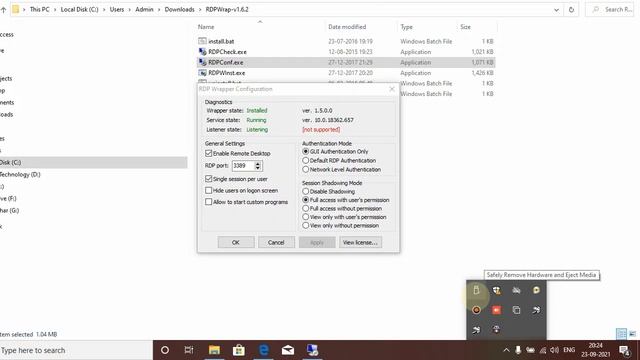Viewport: 640px width, 360px height.
Task: Click the red square tray icon
Action: (x=496, y=310)
